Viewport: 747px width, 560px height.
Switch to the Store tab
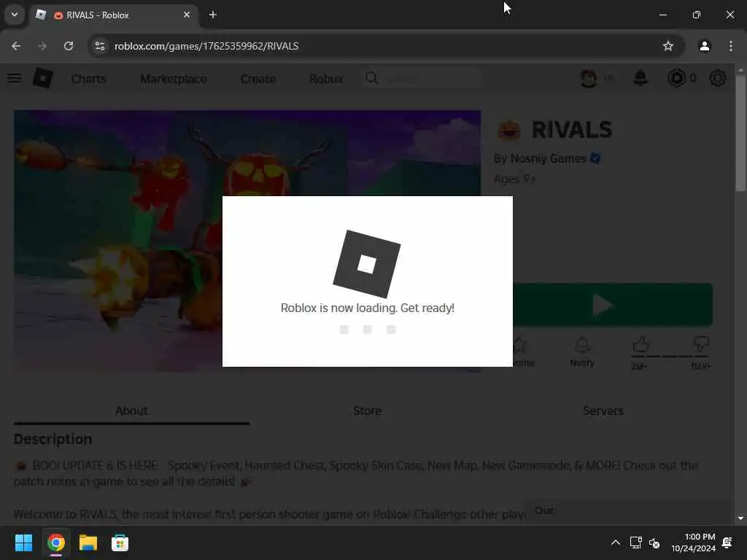[368, 411]
